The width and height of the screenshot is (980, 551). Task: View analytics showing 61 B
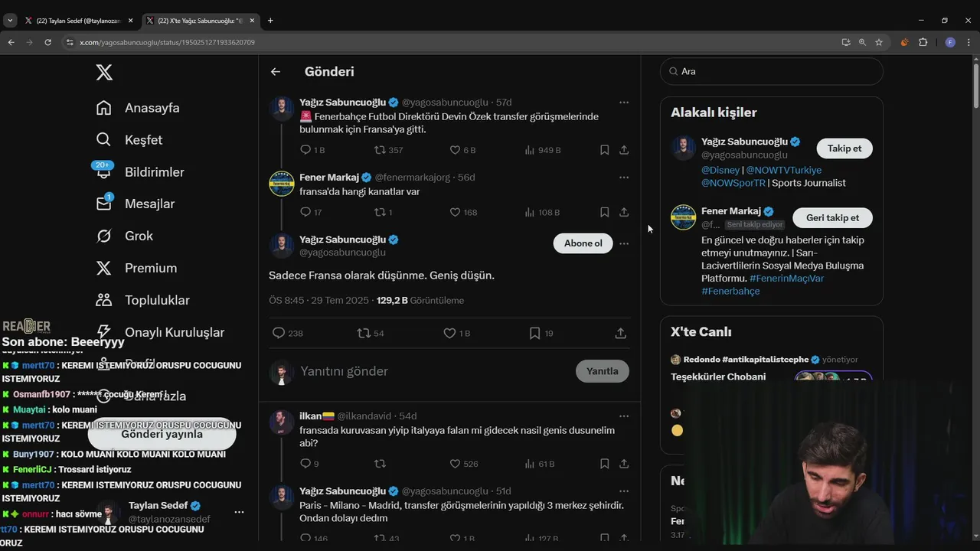click(x=540, y=464)
